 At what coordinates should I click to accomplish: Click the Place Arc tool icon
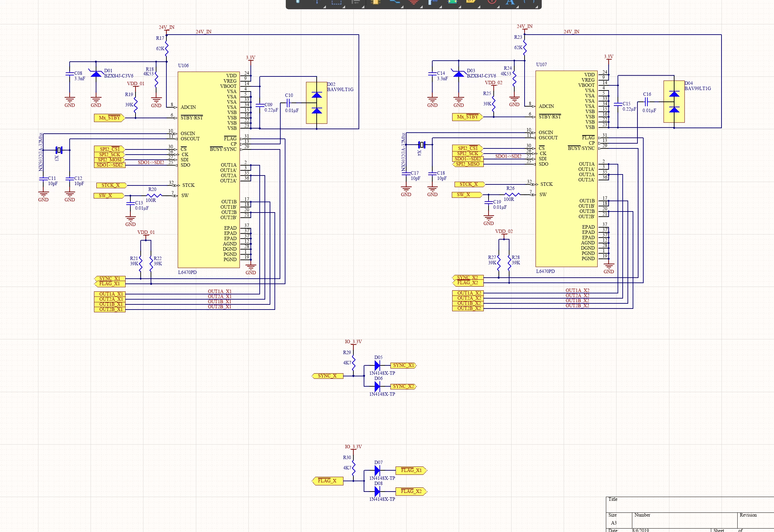(530, 2)
